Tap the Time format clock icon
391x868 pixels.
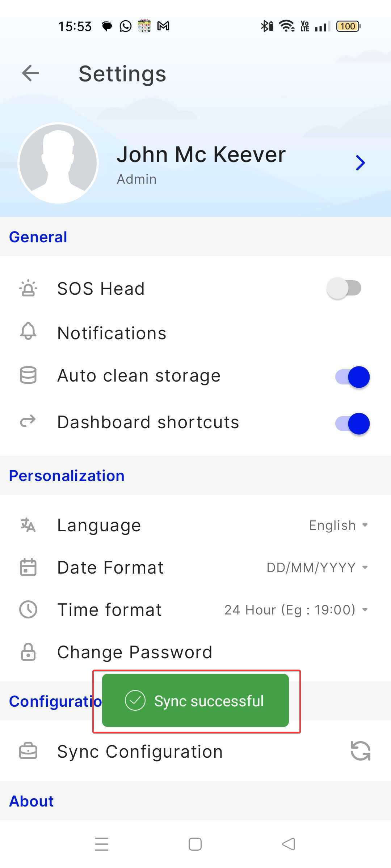pyautogui.click(x=28, y=609)
